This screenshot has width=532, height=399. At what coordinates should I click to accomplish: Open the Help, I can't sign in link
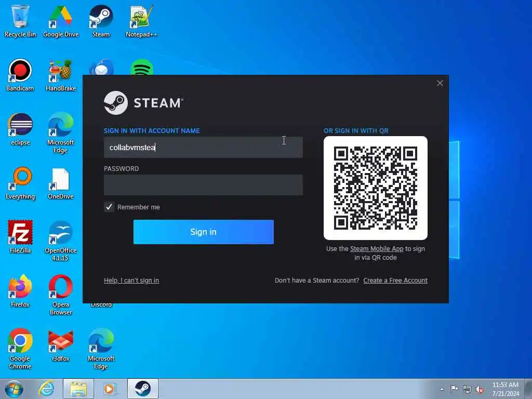[x=131, y=280]
